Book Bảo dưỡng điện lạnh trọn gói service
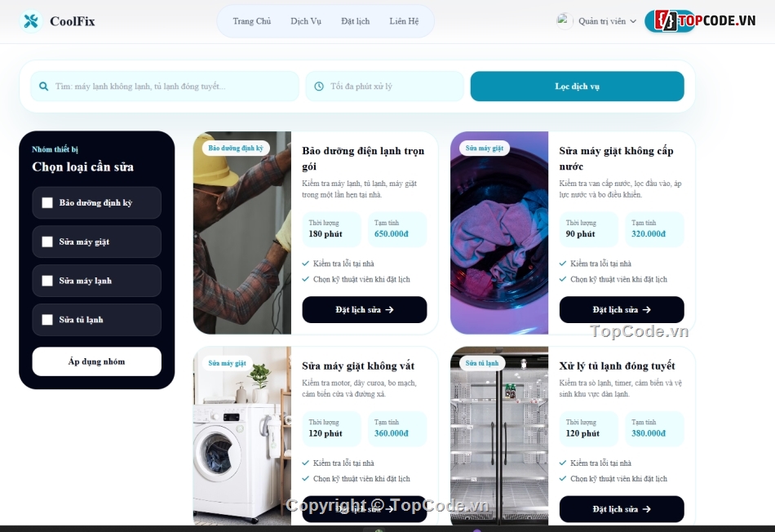The width and height of the screenshot is (775, 532). point(365,309)
